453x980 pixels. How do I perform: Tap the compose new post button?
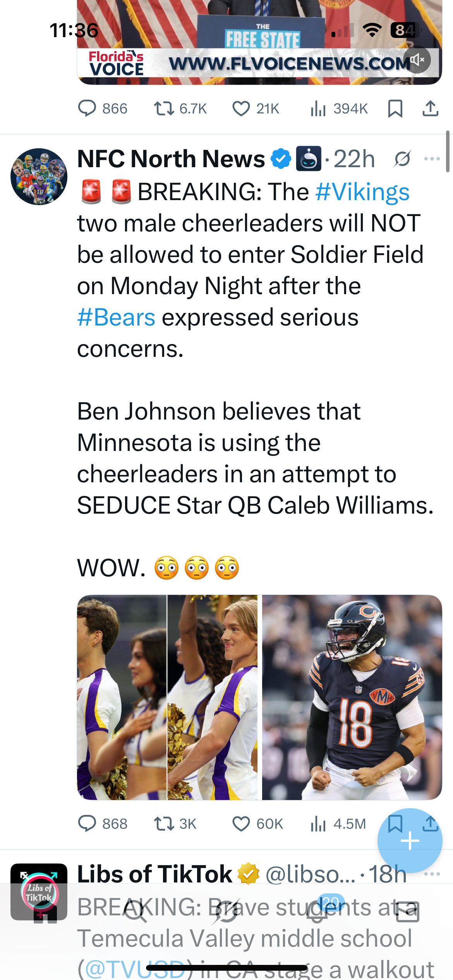(x=410, y=841)
